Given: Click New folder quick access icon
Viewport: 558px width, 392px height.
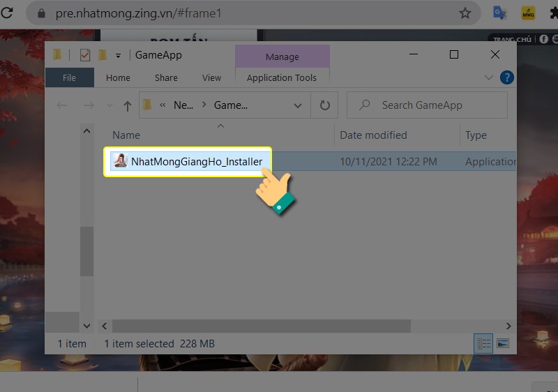Looking at the screenshot, I should click(x=103, y=55).
